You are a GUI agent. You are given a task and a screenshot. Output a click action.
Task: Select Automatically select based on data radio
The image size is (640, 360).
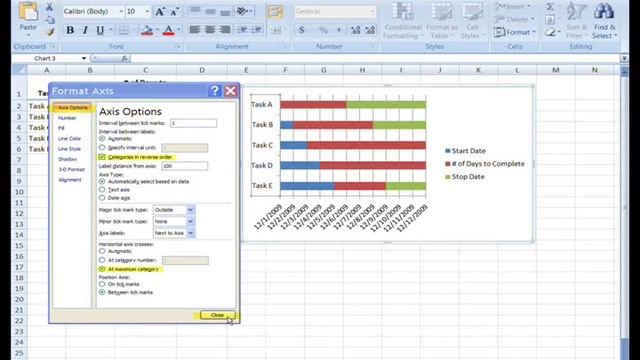tap(102, 182)
